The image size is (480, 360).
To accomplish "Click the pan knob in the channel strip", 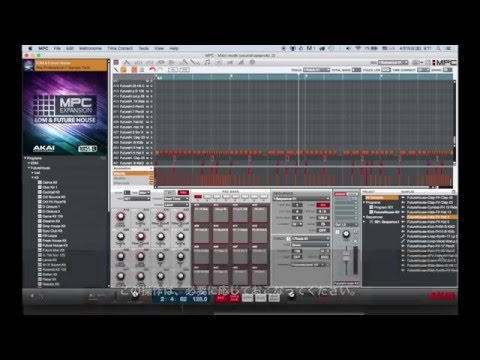I will coord(346,234).
